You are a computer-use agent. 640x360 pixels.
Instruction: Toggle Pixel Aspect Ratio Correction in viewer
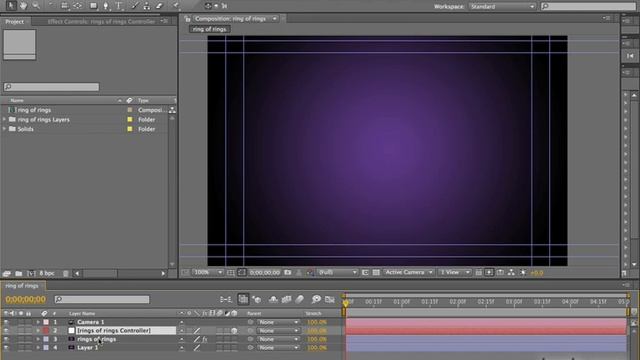click(x=478, y=272)
